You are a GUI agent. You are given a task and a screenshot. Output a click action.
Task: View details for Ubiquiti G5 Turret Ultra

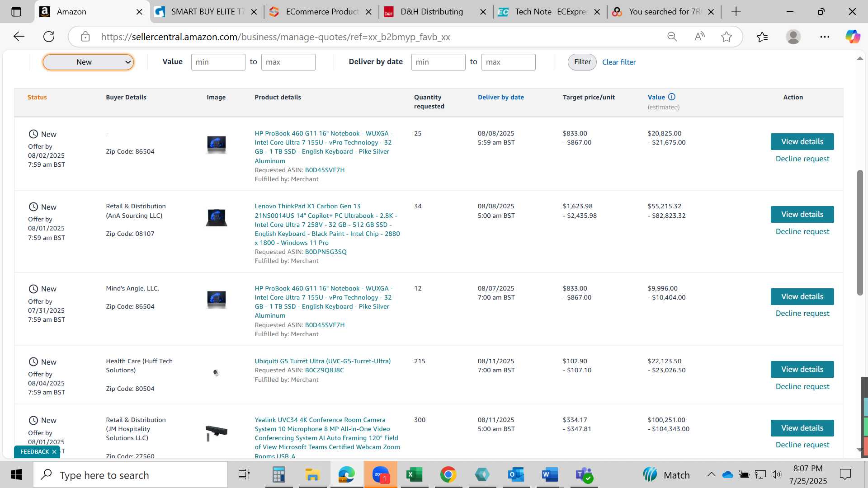802,369
